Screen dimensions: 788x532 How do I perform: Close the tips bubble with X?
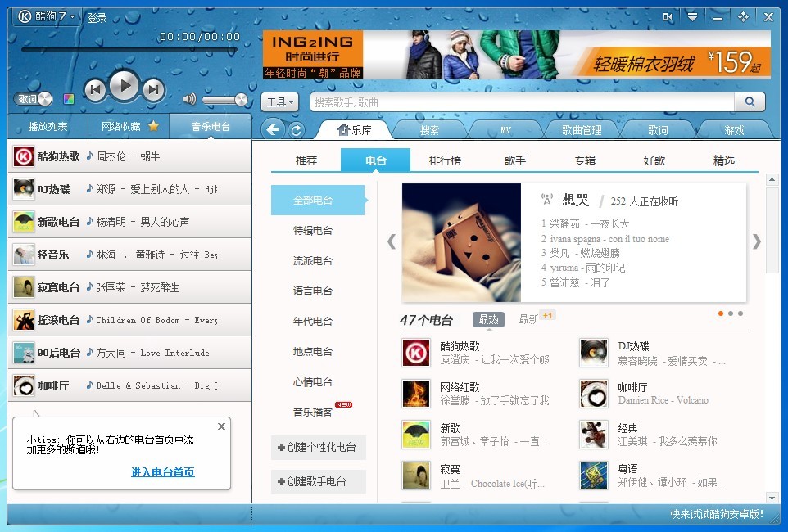coord(221,426)
